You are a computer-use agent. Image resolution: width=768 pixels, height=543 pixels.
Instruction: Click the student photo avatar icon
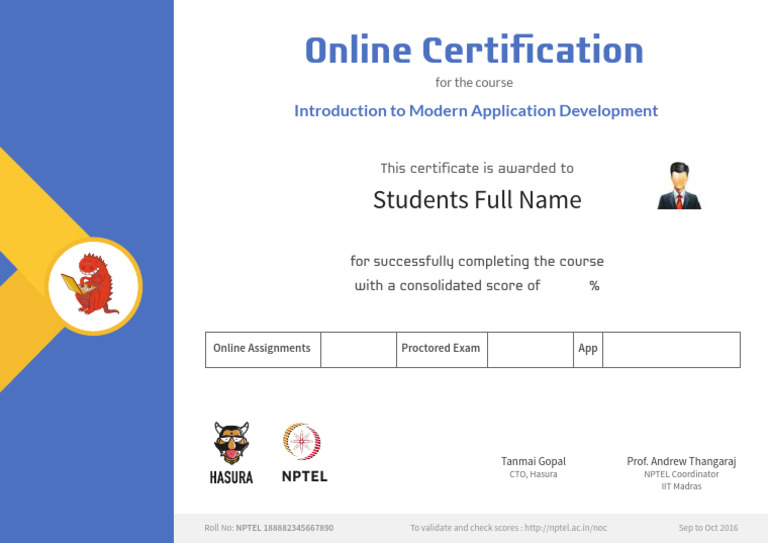click(679, 186)
